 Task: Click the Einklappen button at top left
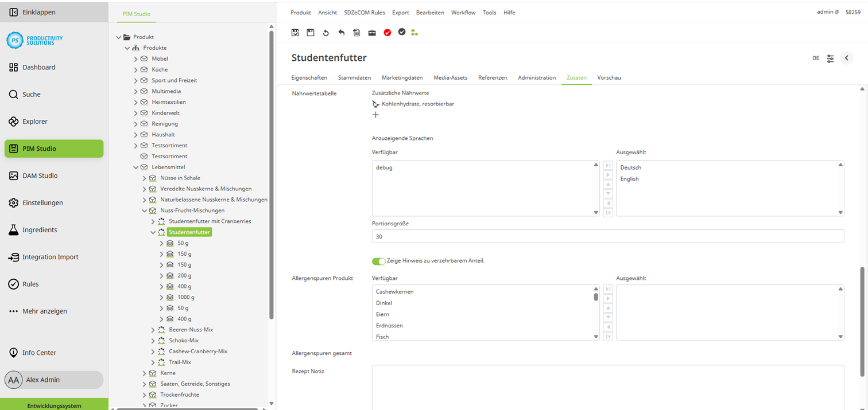pyautogui.click(x=30, y=11)
